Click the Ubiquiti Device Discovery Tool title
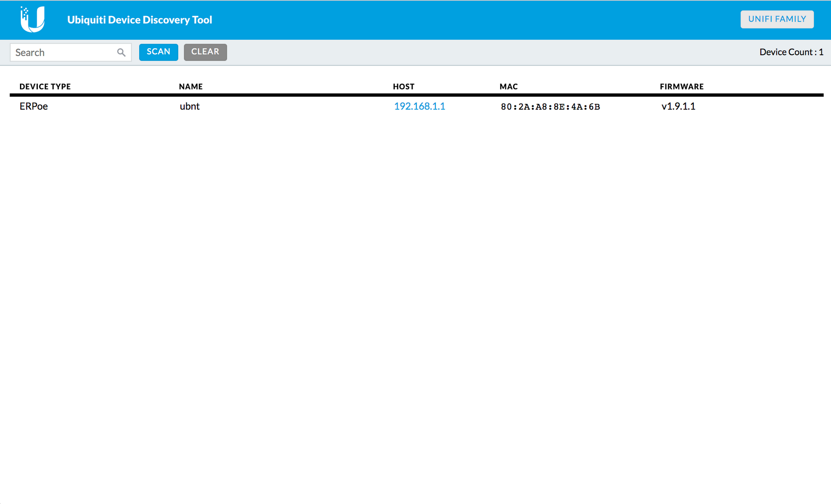This screenshot has width=831, height=504. click(140, 20)
